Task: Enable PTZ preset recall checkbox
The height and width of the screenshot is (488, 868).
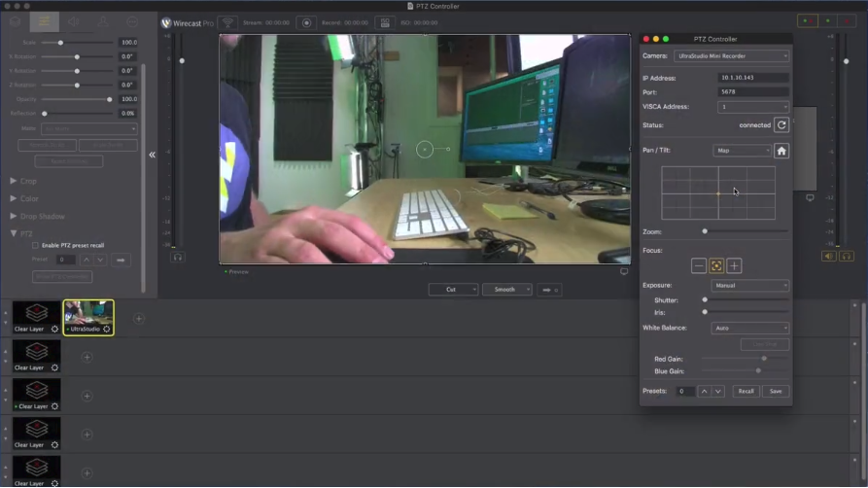Action: tap(35, 245)
